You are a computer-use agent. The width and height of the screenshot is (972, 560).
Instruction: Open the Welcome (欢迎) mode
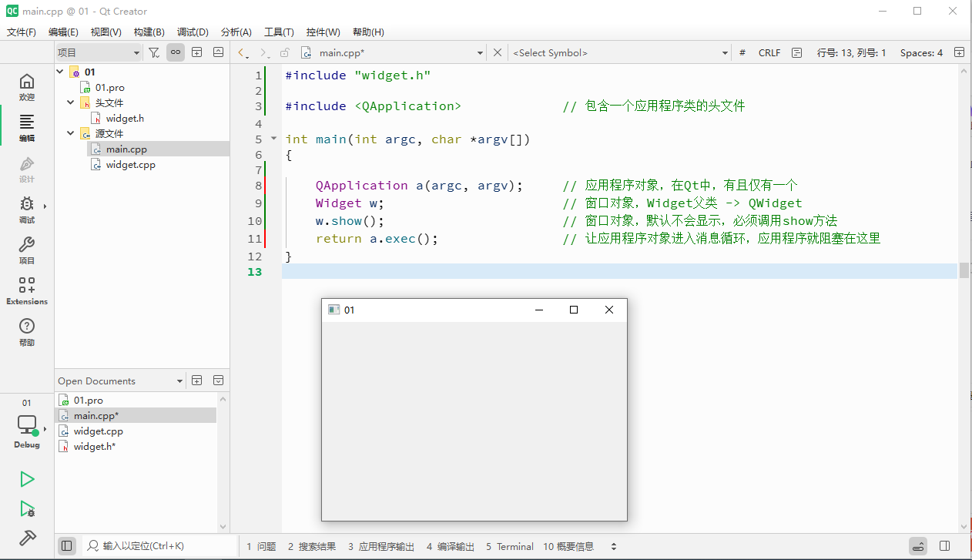coord(27,87)
